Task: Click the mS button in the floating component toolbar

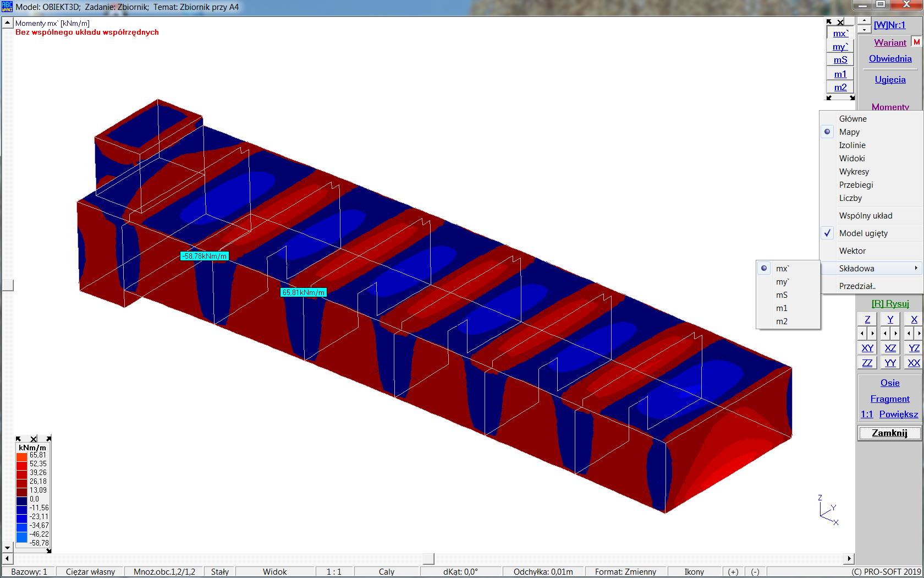Action: tap(840, 60)
